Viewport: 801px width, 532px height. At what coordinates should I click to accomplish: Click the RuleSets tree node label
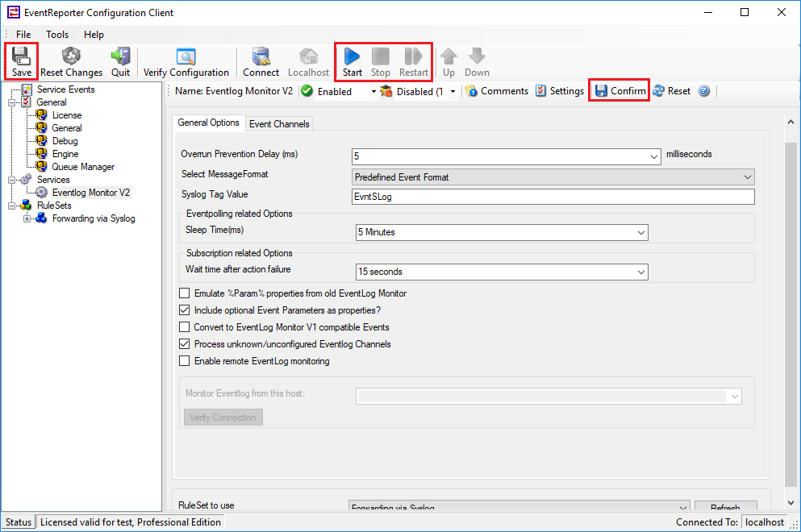click(x=54, y=206)
